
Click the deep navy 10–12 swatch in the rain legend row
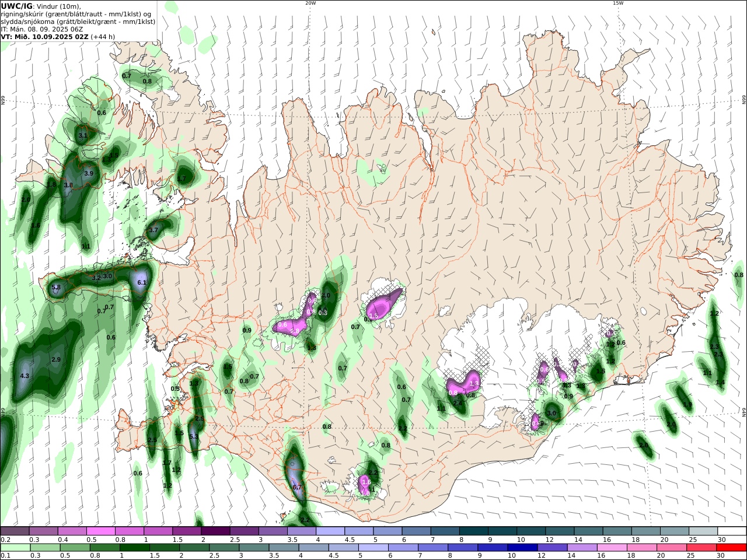coord(522,548)
